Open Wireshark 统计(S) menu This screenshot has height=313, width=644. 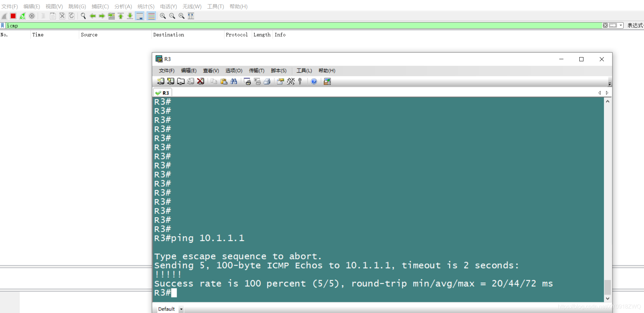click(x=146, y=6)
